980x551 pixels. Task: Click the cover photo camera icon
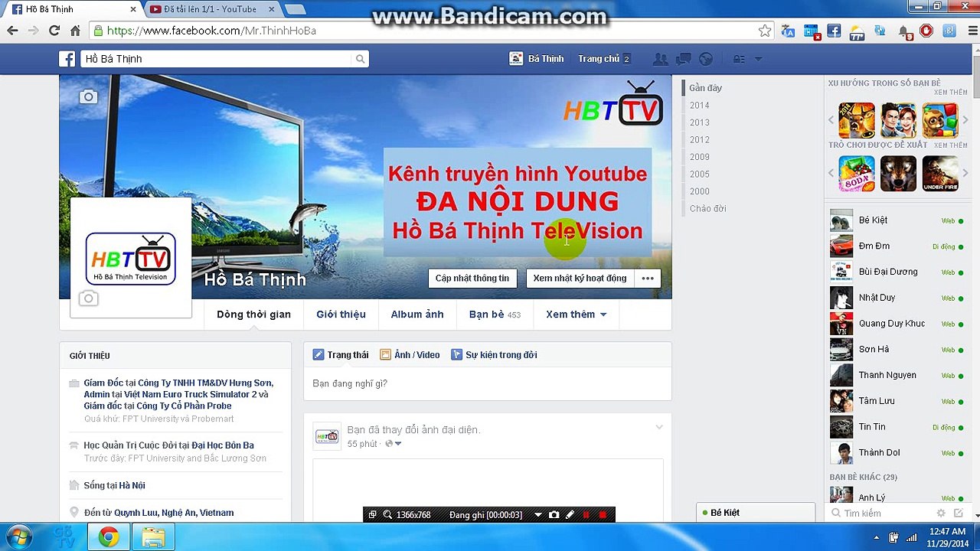point(89,96)
